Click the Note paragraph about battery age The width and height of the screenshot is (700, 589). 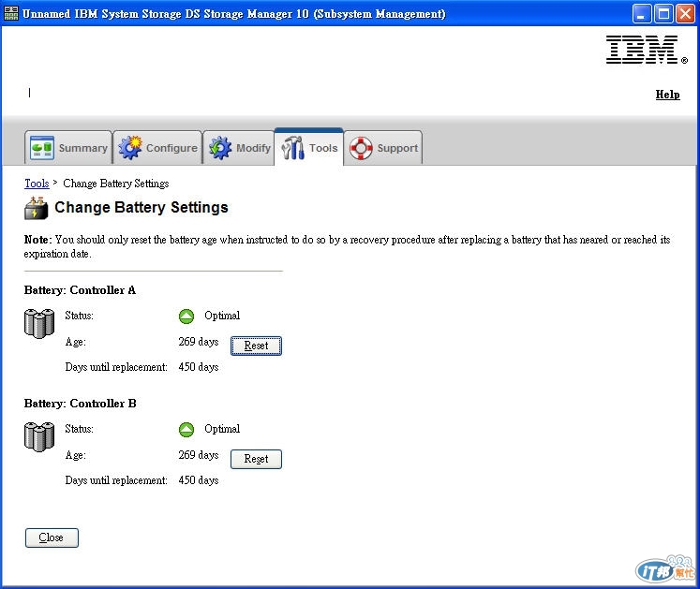click(348, 247)
